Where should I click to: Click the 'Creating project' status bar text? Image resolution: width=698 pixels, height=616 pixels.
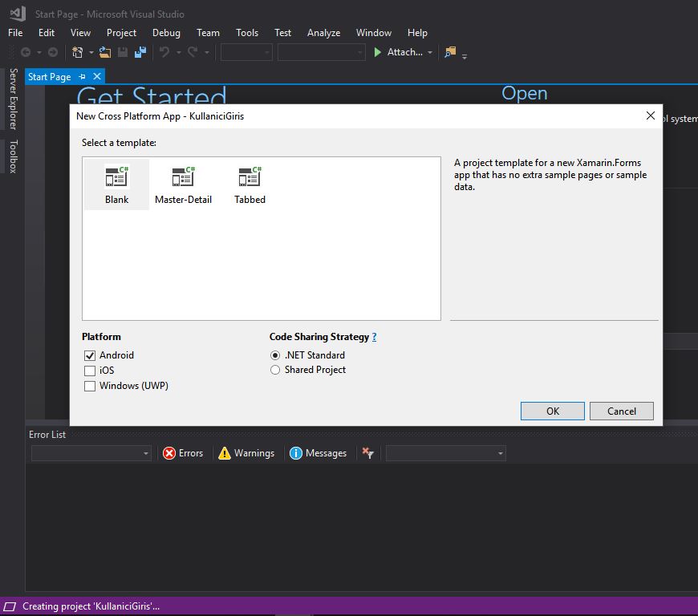coord(91,606)
